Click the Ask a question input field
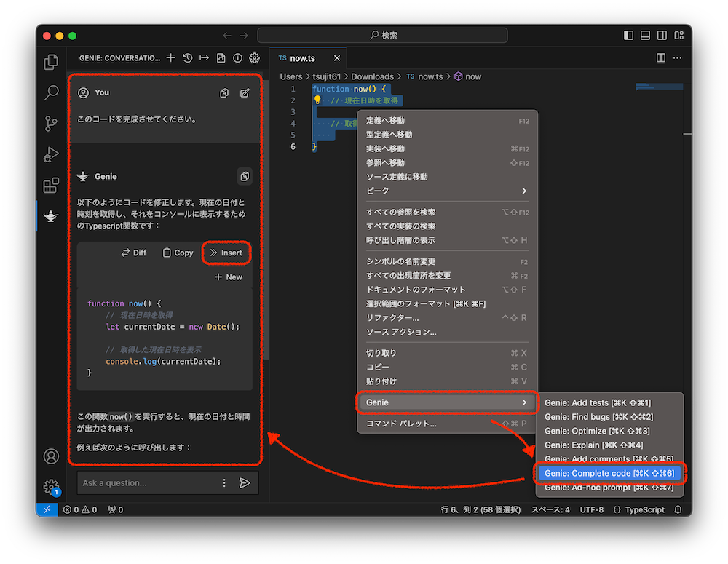The image size is (728, 564). [149, 483]
